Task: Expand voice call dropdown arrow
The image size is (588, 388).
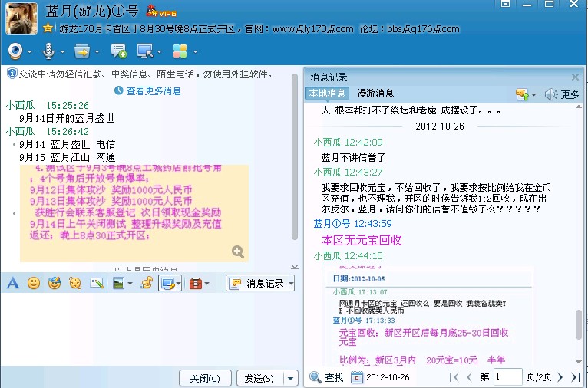Action: tap(62, 51)
